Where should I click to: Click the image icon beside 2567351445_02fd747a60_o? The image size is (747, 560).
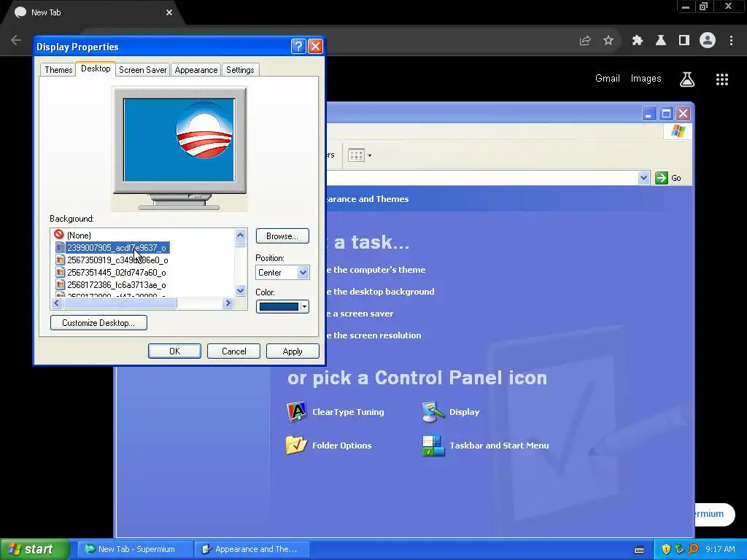click(60, 273)
